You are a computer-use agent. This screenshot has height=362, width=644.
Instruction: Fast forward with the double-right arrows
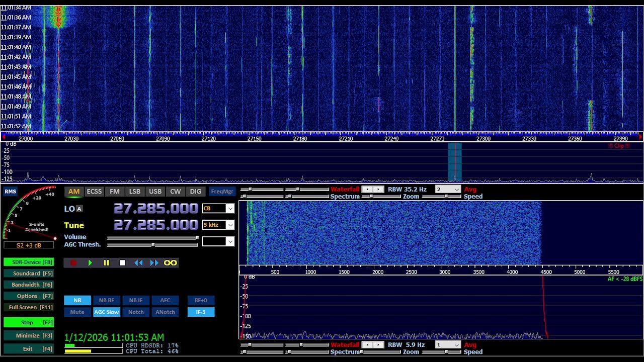click(154, 262)
